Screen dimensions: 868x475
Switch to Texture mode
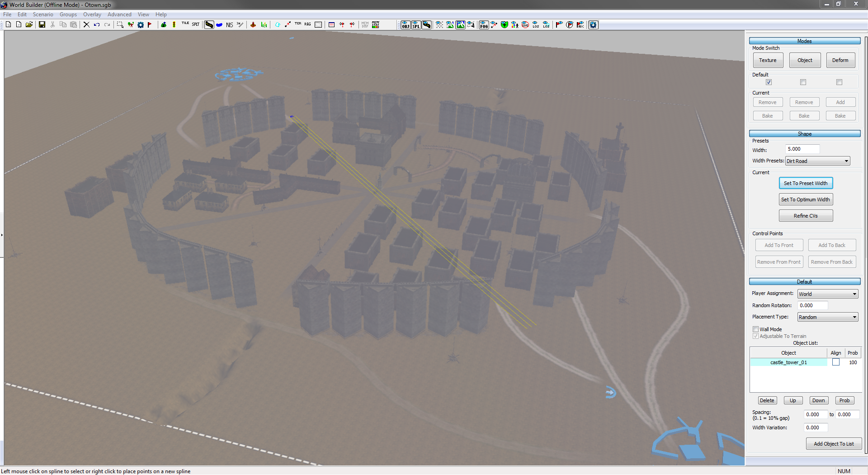click(768, 60)
